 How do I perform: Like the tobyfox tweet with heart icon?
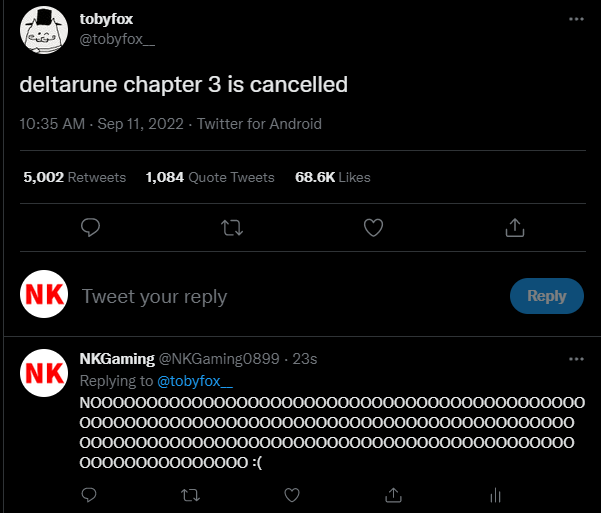tap(373, 229)
